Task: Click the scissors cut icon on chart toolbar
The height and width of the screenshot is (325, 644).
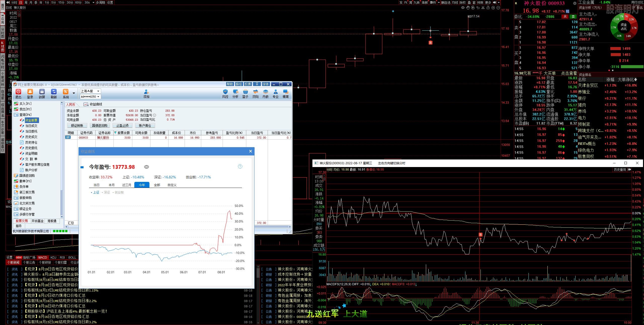Action: point(483,8)
